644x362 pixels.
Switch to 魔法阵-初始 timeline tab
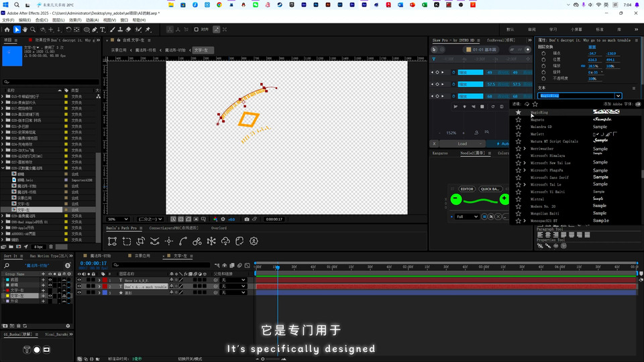tap(100, 255)
